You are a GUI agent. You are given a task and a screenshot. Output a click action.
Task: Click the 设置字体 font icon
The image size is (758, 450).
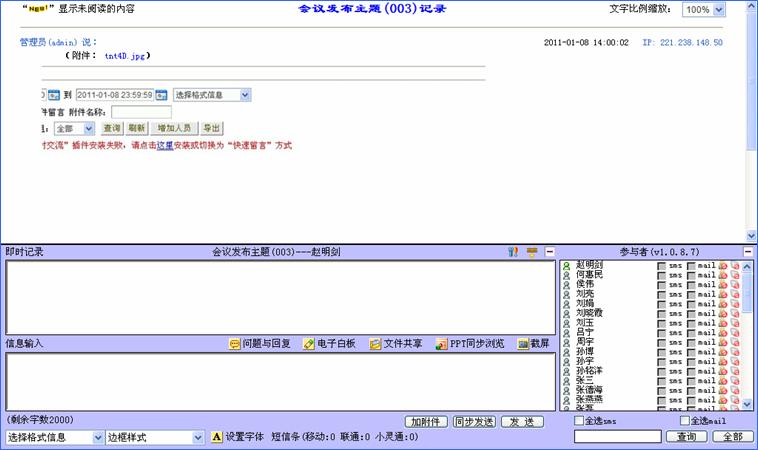(216, 437)
